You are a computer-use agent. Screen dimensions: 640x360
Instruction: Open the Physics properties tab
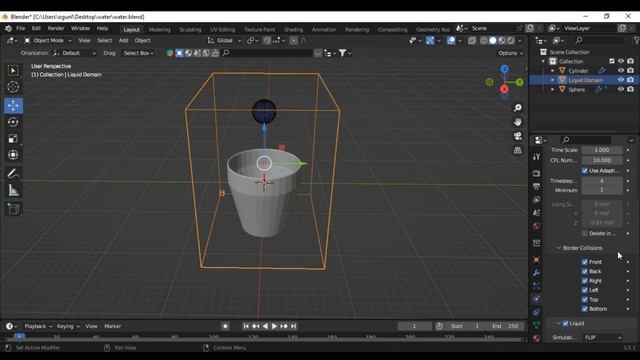536,299
